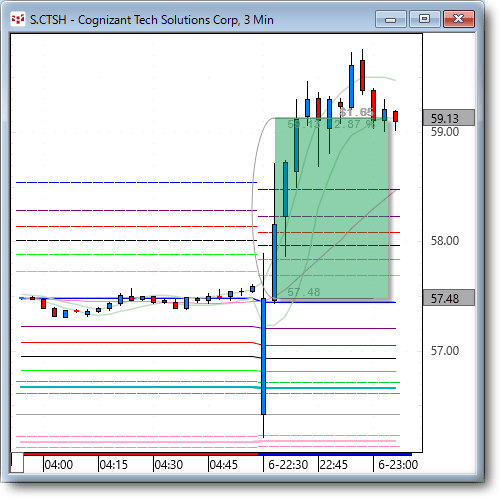Click the 6-23:00 time axis label
This screenshot has height=500, width=502.
coord(398,465)
